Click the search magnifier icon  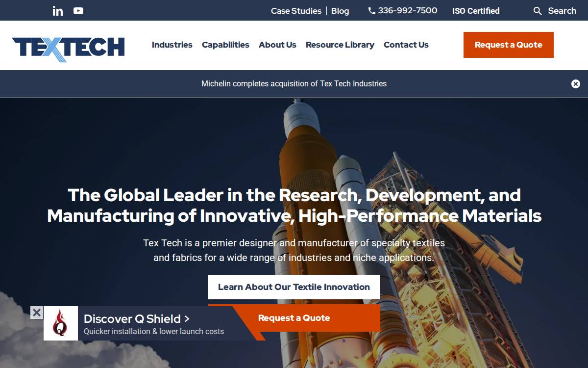pos(538,11)
